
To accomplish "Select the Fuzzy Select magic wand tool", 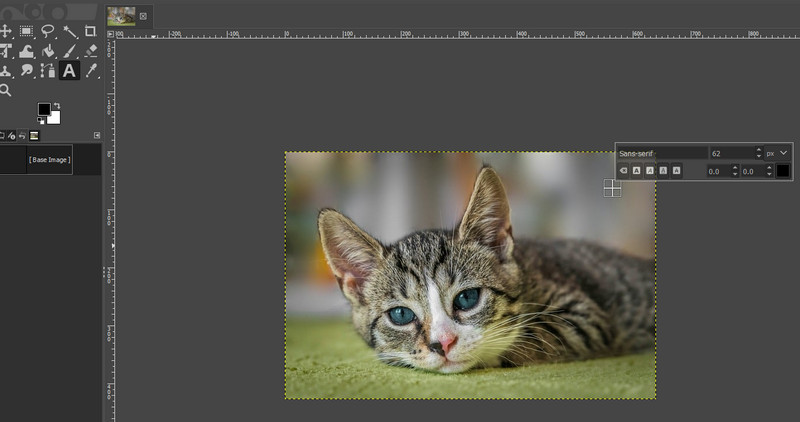I will [x=69, y=31].
